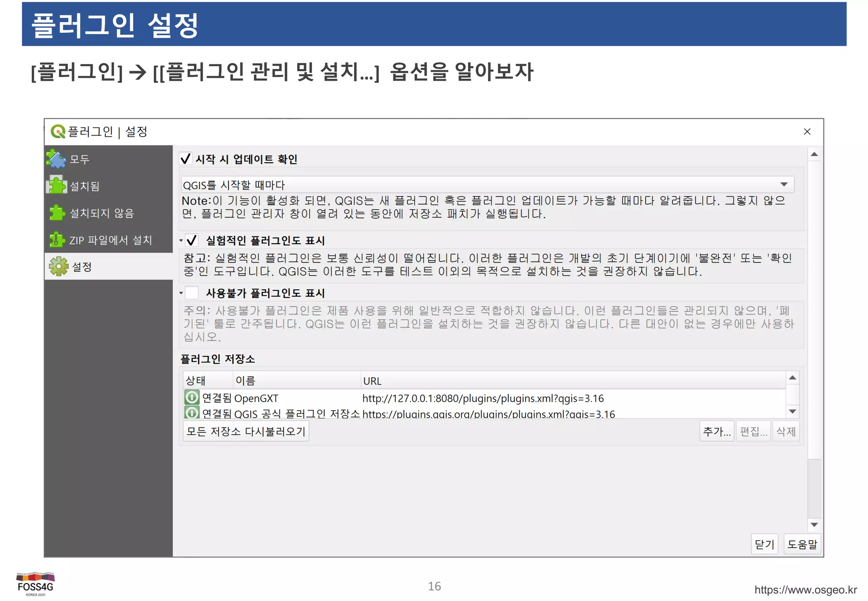Select the OpenGXT repository name

256,398
